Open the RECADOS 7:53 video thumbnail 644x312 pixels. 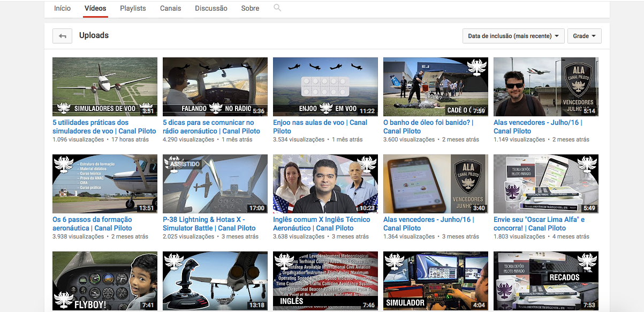[546, 281]
